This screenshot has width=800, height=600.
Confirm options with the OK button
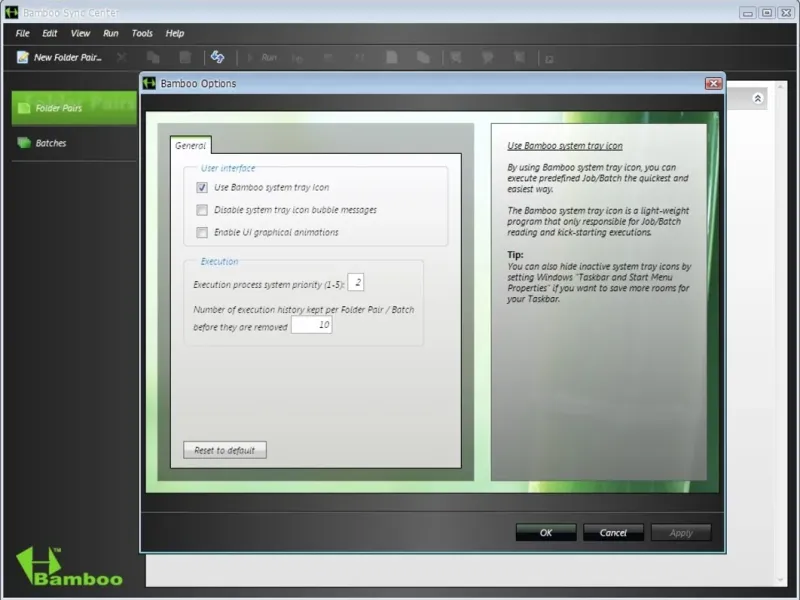click(x=546, y=533)
